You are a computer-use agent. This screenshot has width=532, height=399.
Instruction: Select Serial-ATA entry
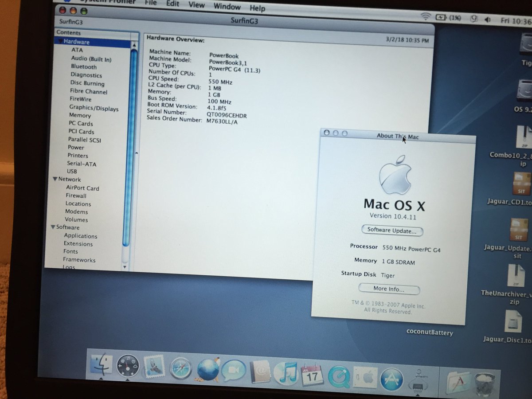(82, 164)
